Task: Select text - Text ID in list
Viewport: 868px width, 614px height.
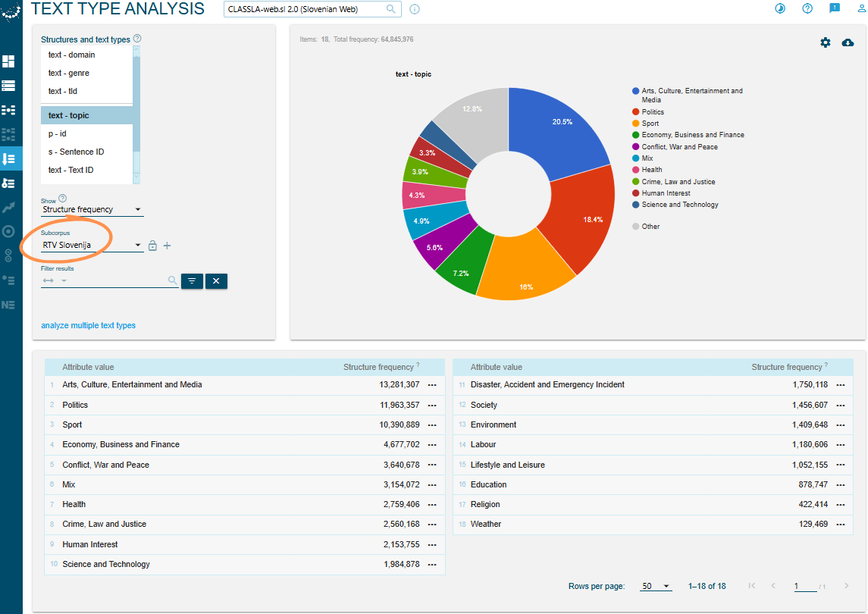Action: point(87,170)
